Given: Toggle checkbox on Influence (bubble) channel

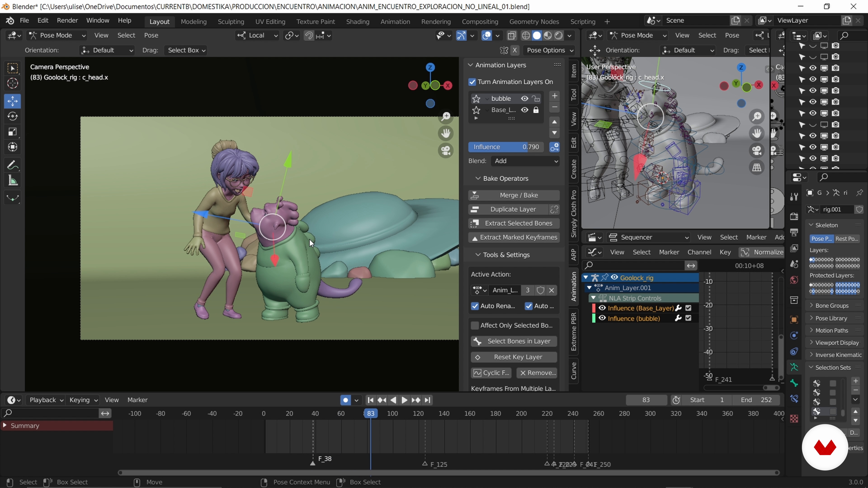Looking at the screenshot, I should [x=688, y=318].
